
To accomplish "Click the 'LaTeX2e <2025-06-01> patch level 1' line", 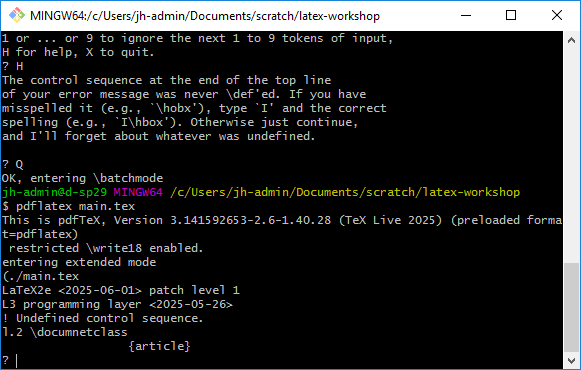I will coord(121,290).
